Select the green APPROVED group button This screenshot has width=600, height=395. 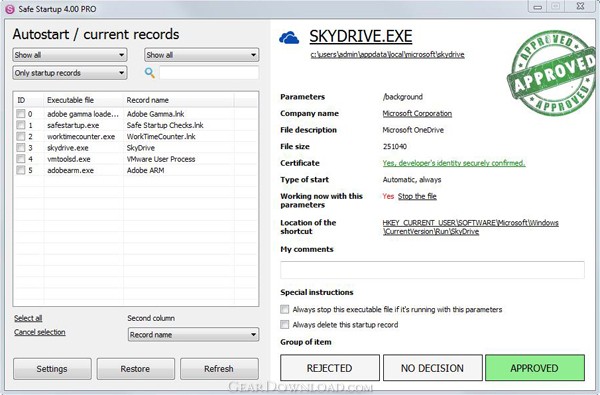535,368
